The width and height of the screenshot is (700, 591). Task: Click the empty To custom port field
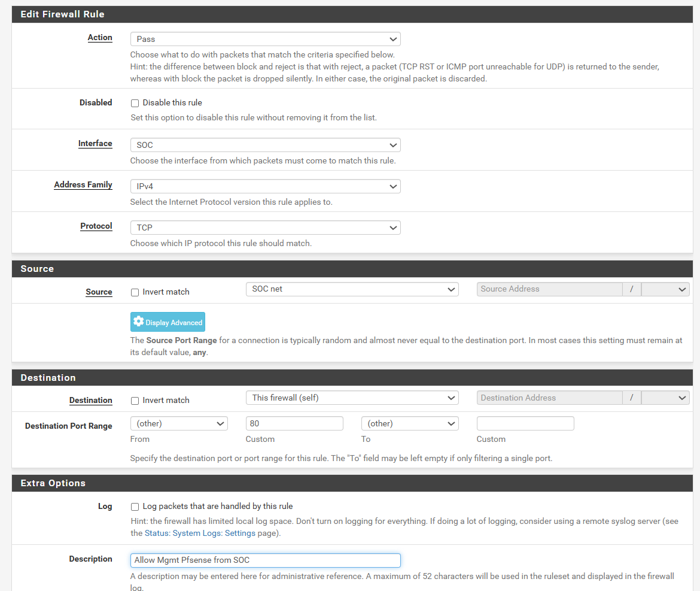coord(525,423)
